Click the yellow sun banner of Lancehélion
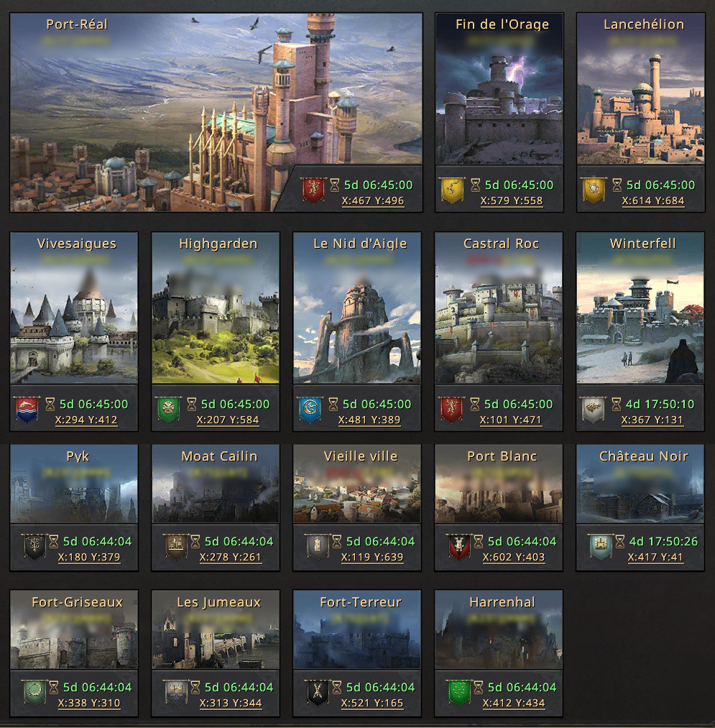The width and height of the screenshot is (715, 728). click(x=594, y=190)
